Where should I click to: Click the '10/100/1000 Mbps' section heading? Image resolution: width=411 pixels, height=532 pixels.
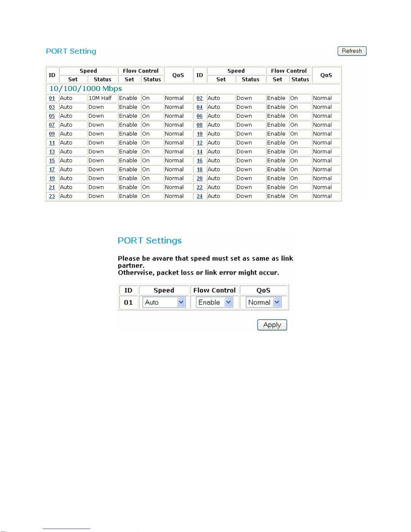[x=86, y=89]
